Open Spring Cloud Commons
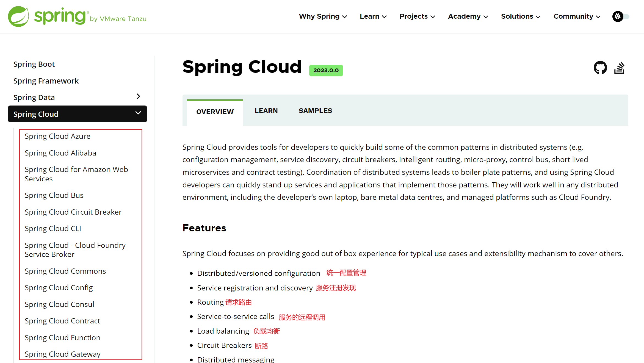Viewport: 644px width, 363px height. tap(65, 271)
